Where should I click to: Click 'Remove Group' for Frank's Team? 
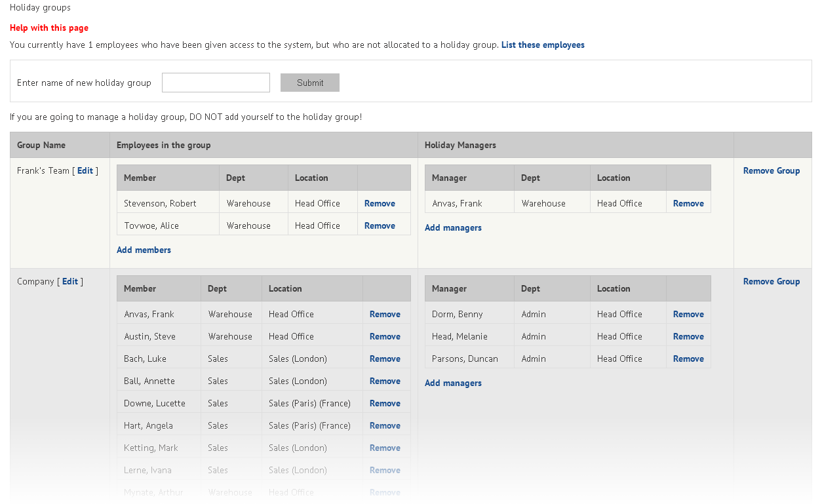772,170
